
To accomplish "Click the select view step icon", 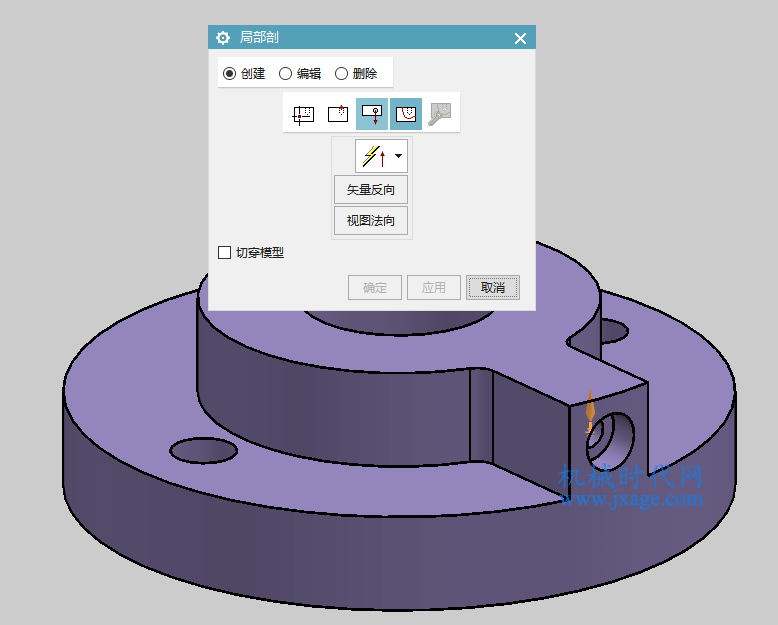I will (304, 115).
